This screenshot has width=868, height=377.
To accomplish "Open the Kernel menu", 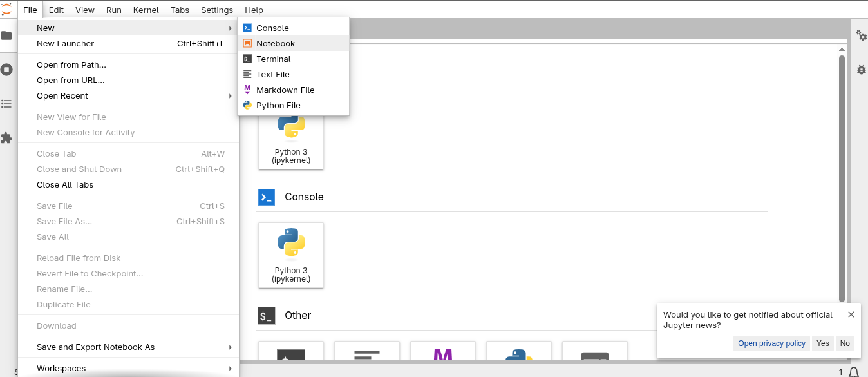I will tap(146, 10).
